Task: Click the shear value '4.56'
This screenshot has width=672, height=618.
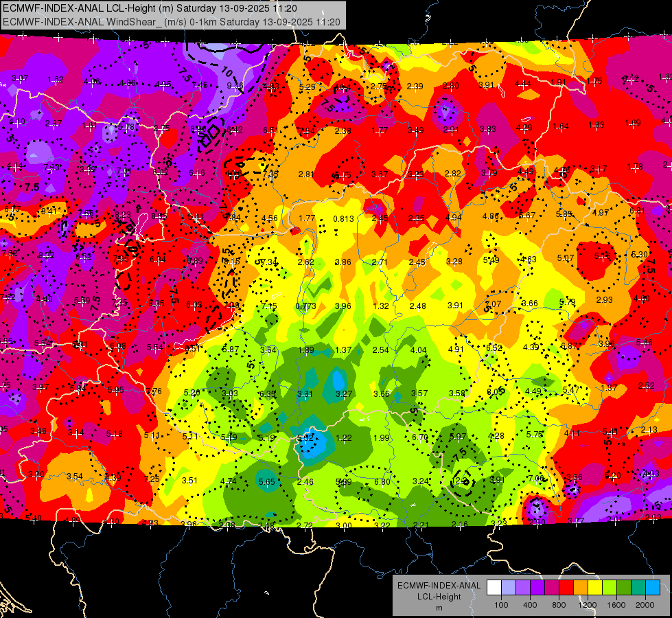Action: [x=270, y=218]
